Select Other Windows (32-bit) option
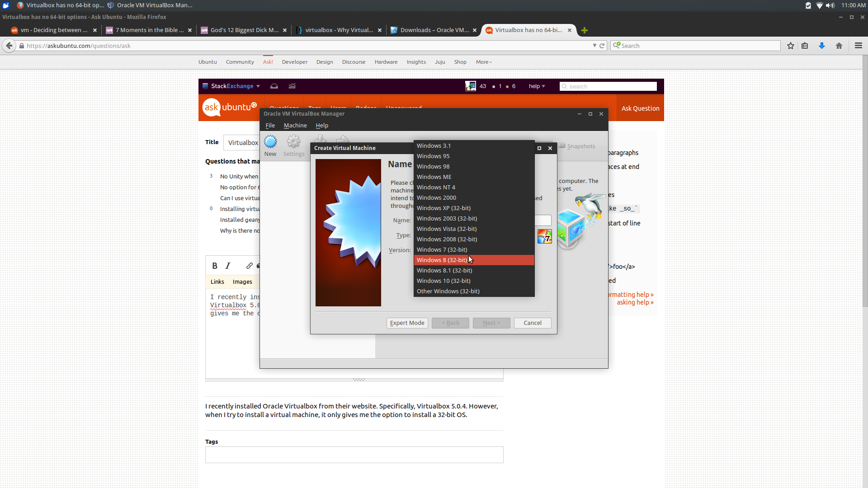Image resolution: width=868 pixels, height=488 pixels. (x=474, y=291)
